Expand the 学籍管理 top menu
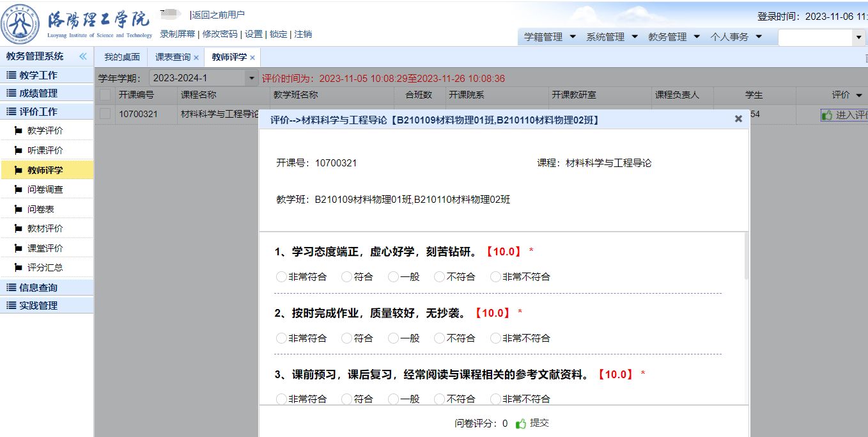Image resolution: width=868 pixels, height=437 pixels. (x=549, y=37)
